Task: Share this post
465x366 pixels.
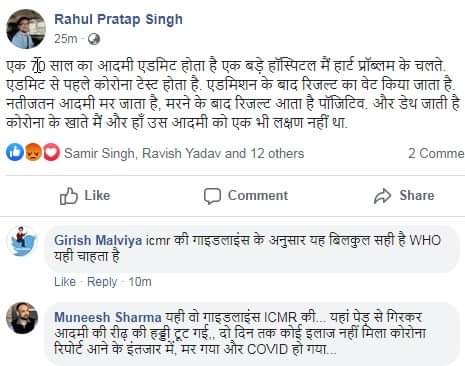Action: [x=404, y=196]
